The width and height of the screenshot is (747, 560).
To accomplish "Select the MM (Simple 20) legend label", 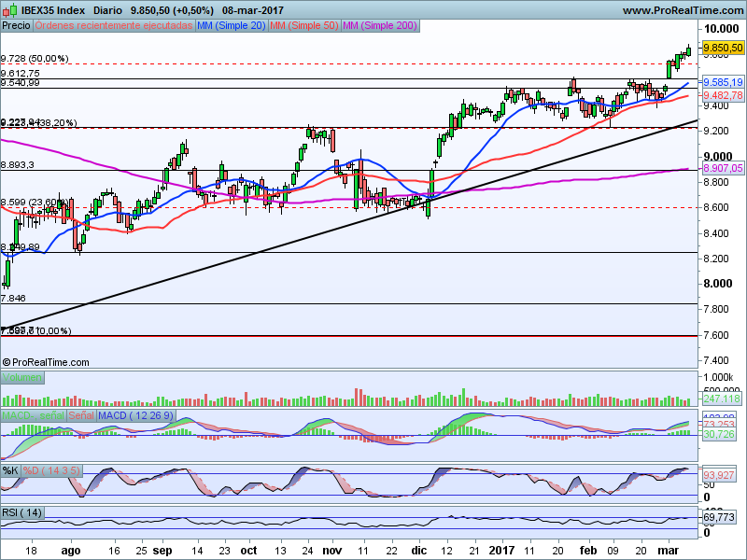I will click(231, 26).
